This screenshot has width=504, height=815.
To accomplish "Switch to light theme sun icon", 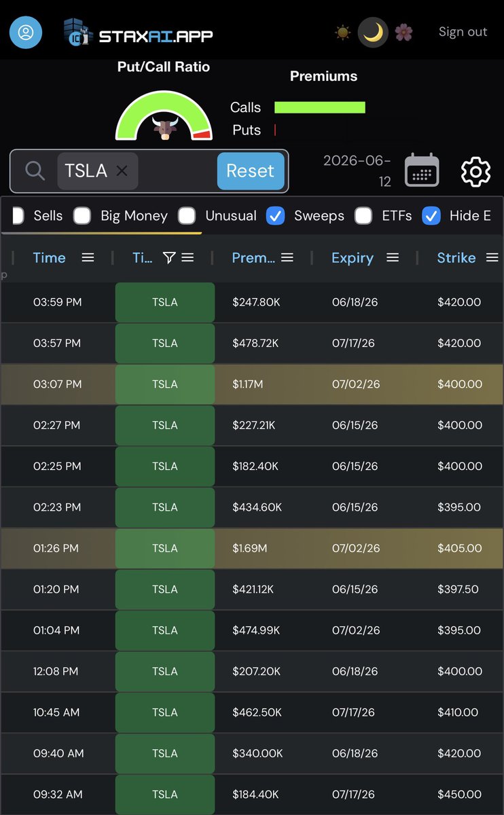I will coord(343,33).
